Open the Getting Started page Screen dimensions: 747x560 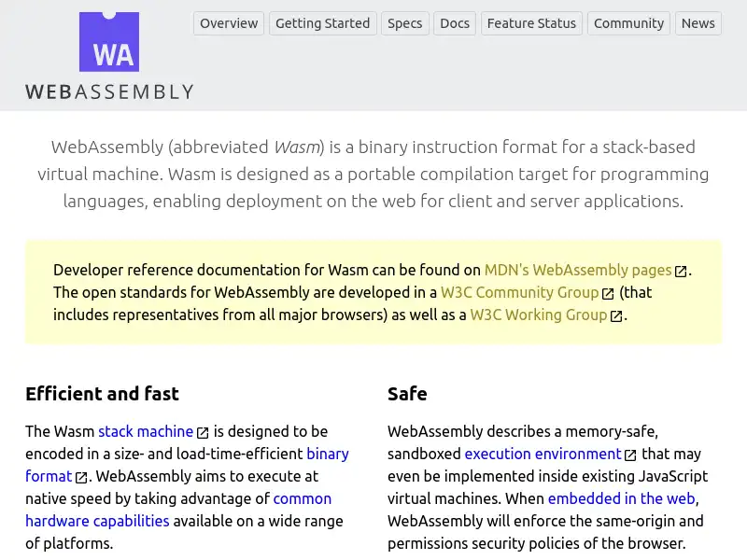click(323, 23)
